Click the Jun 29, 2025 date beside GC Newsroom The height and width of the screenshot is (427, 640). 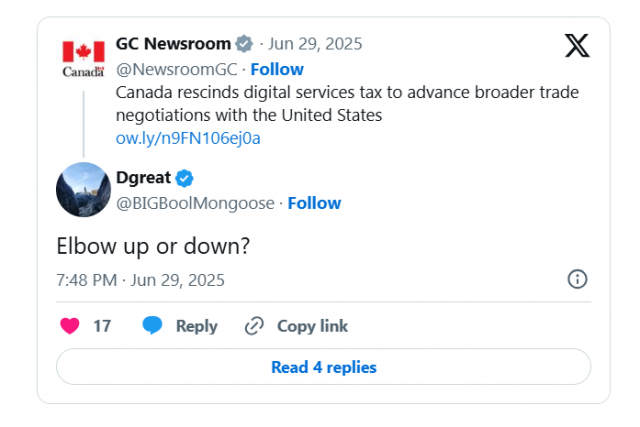pyautogui.click(x=315, y=44)
